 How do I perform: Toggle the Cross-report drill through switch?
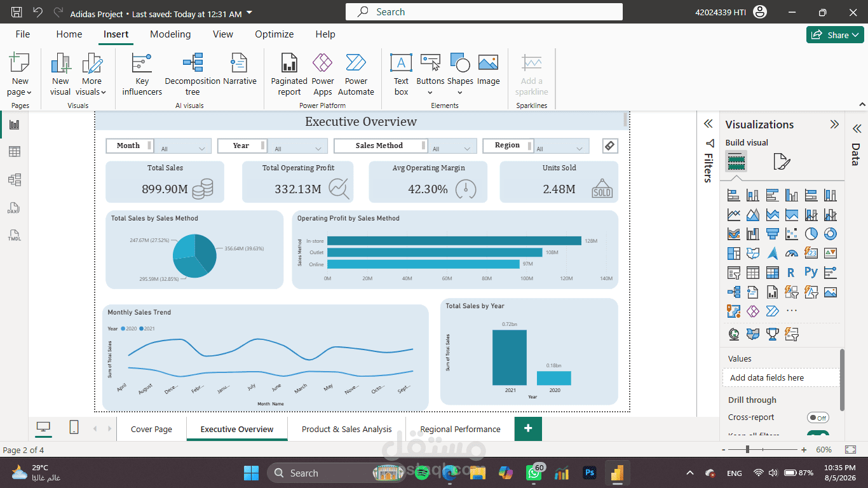click(x=818, y=417)
